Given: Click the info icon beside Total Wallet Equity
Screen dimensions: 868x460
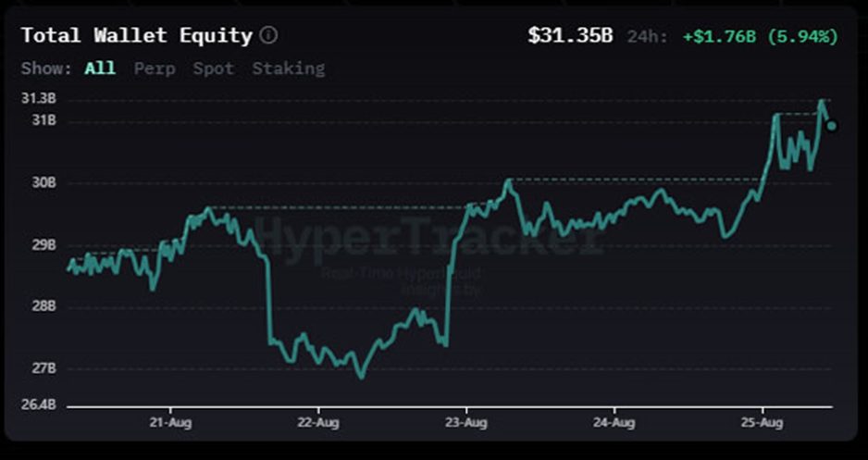Looking at the screenshot, I should click(x=268, y=36).
